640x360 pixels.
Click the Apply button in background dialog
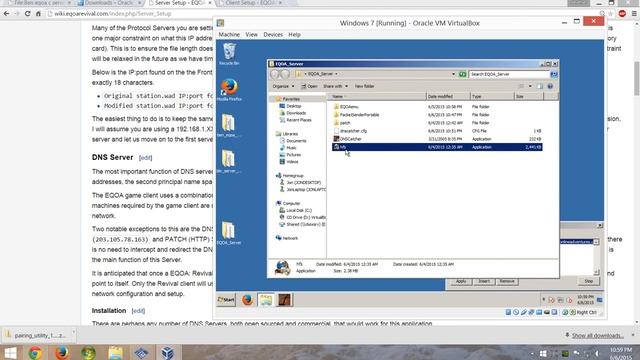461,281
